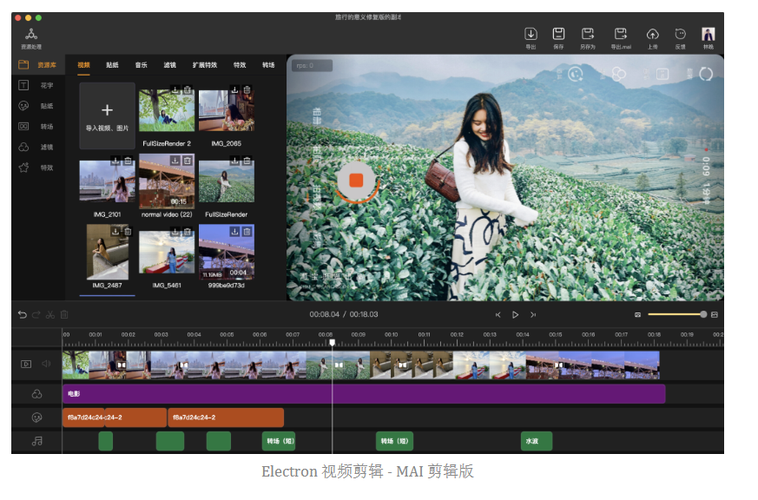Select the FullSizeRender 2 thumbnail

(167, 110)
